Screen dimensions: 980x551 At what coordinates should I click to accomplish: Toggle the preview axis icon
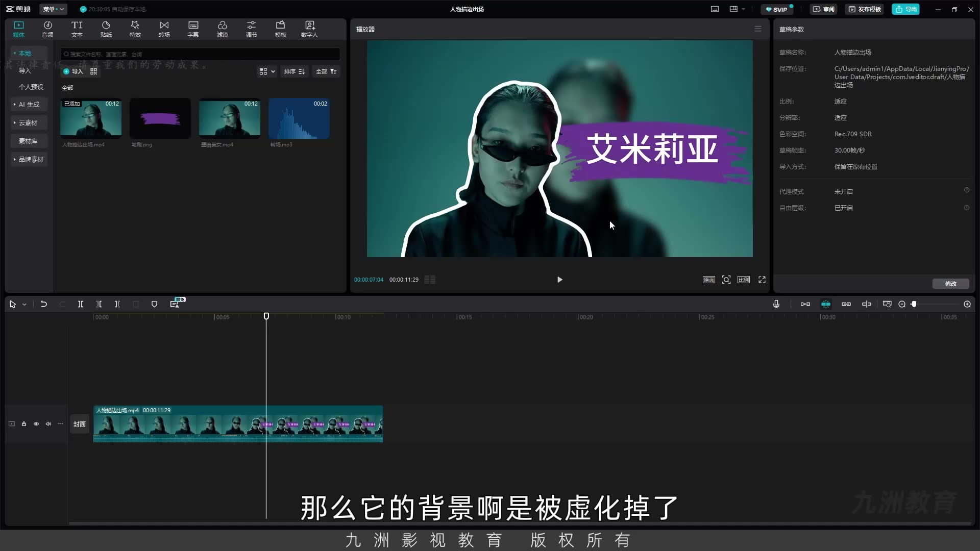click(x=867, y=304)
